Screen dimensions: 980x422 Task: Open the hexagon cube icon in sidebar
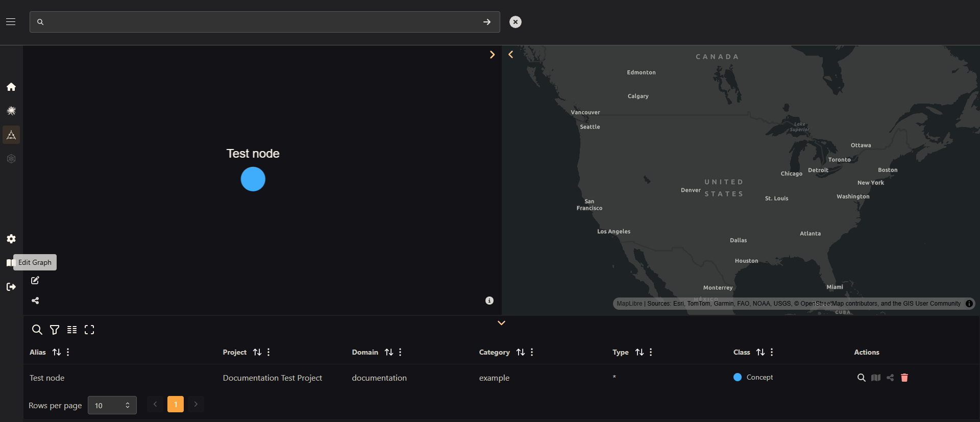pyautogui.click(x=11, y=159)
